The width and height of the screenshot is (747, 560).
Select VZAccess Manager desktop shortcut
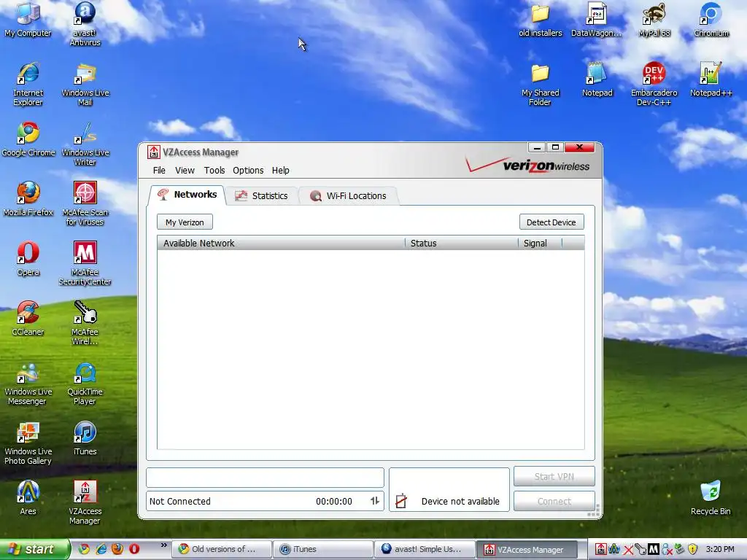point(85,502)
